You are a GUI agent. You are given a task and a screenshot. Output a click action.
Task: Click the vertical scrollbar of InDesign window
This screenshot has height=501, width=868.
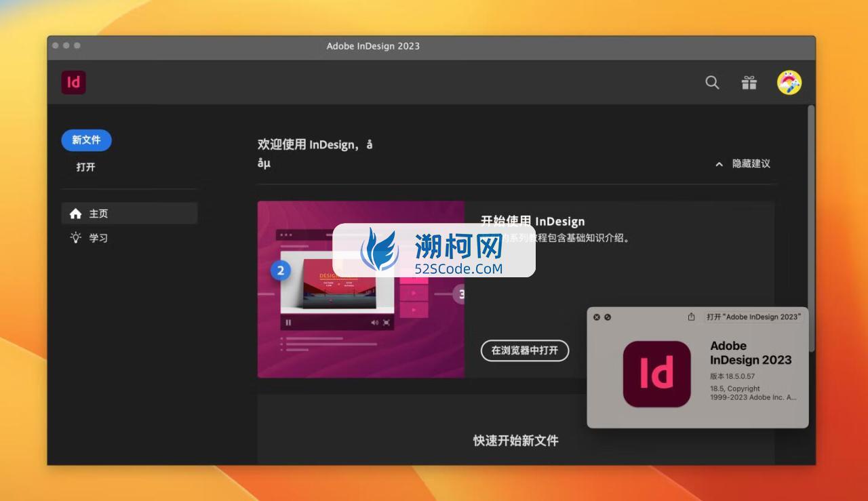tap(811, 227)
